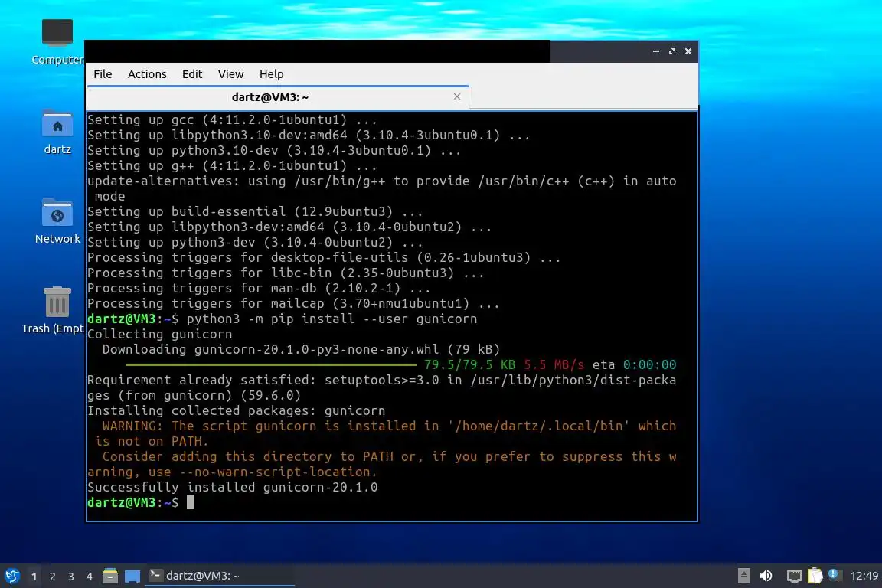Click the pip download progress bar

point(270,364)
